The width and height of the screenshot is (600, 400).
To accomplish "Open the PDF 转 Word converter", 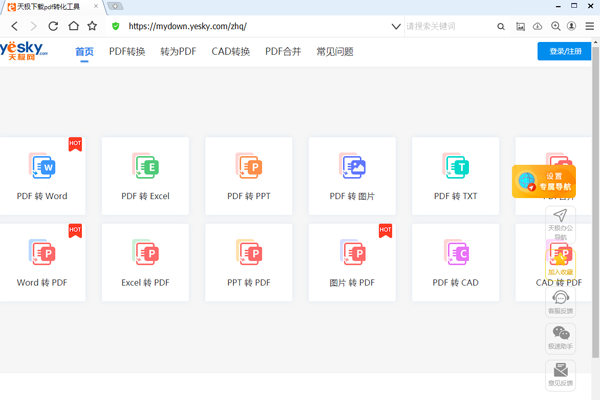I will point(42,176).
